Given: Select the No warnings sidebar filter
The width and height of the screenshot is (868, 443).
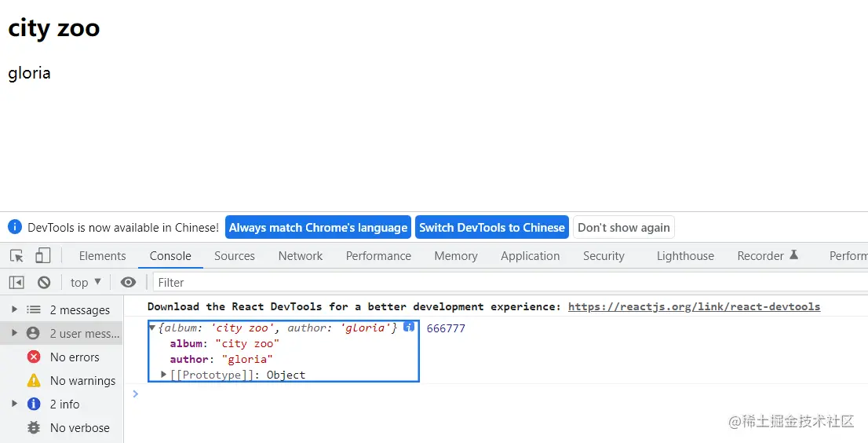Looking at the screenshot, I should [x=62, y=380].
